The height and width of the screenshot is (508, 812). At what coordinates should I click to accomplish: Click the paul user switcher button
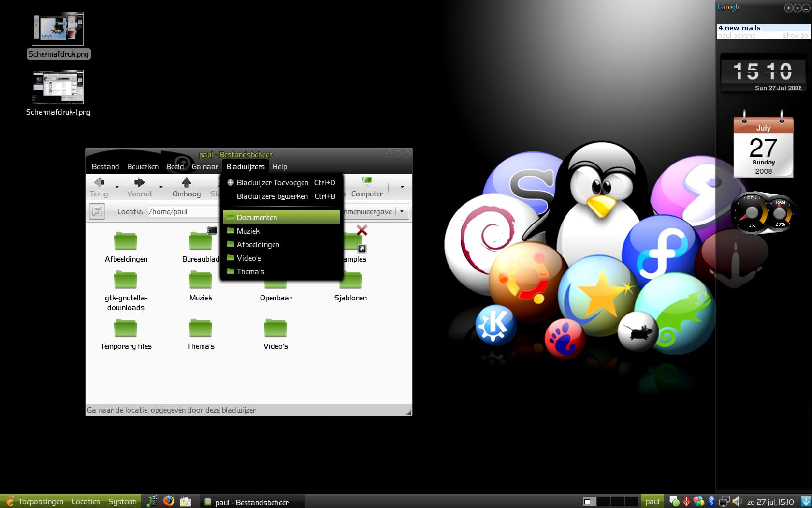pyautogui.click(x=652, y=502)
